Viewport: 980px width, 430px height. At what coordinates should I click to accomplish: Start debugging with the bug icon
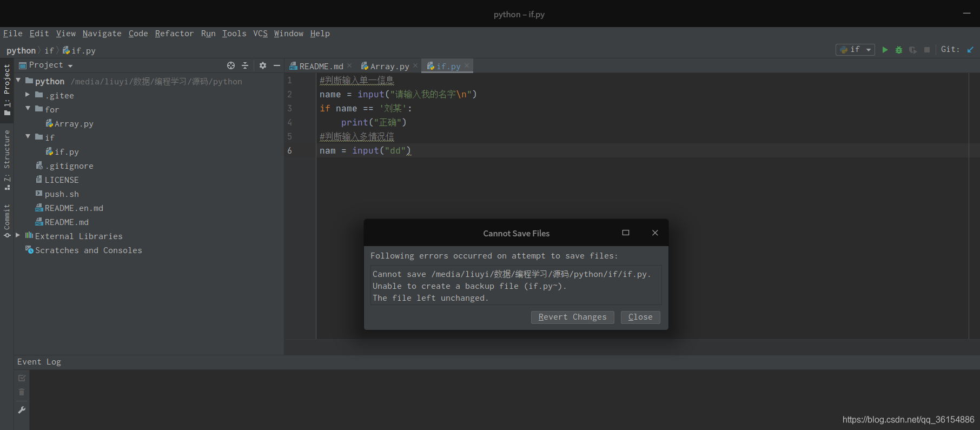click(x=899, y=50)
